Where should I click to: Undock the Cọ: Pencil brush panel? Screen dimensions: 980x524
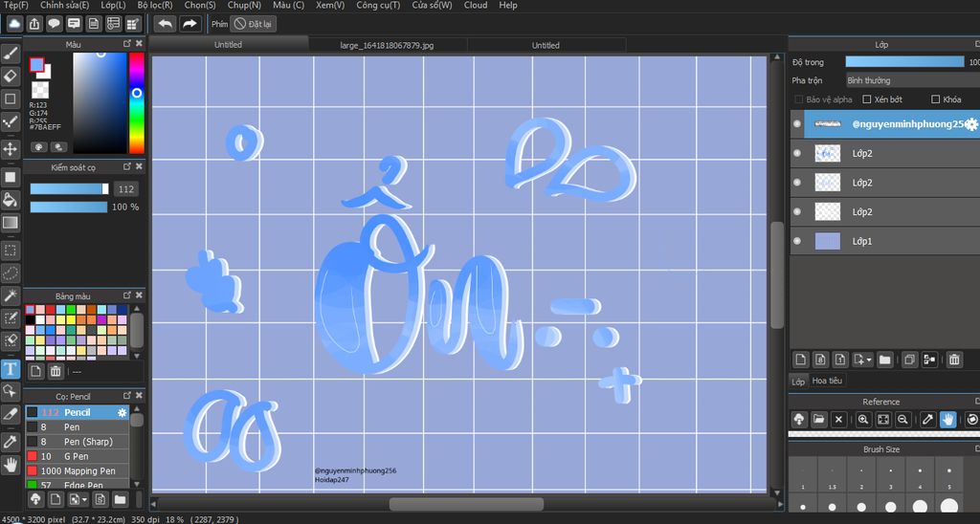[x=127, y=396]
